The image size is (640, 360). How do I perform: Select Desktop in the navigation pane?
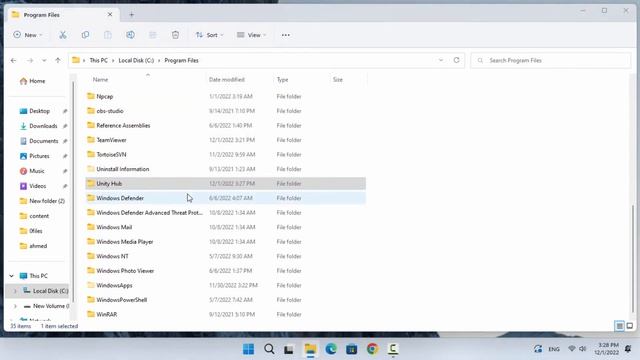[39, 111]
